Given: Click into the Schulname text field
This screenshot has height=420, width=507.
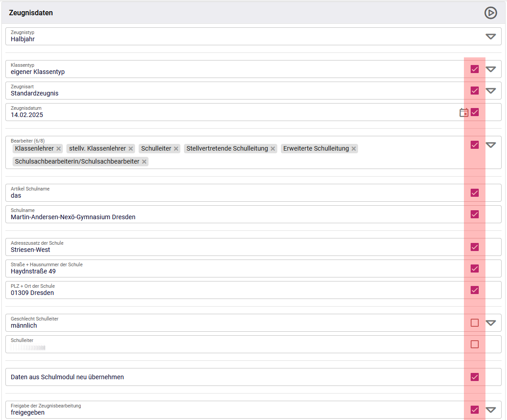Looking at the screenshot, I should click(x=224, y=217).
